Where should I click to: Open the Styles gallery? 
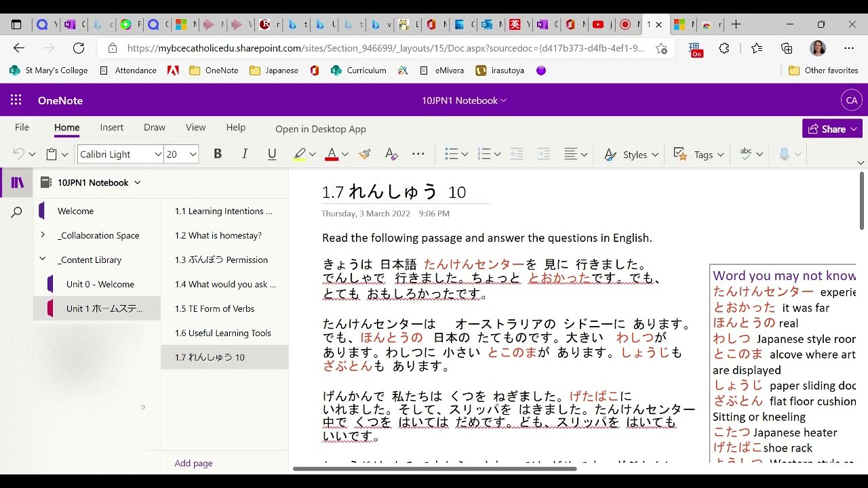coord(631,155)
